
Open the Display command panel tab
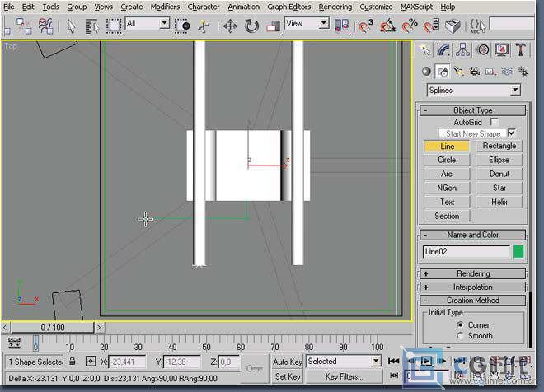501,50
